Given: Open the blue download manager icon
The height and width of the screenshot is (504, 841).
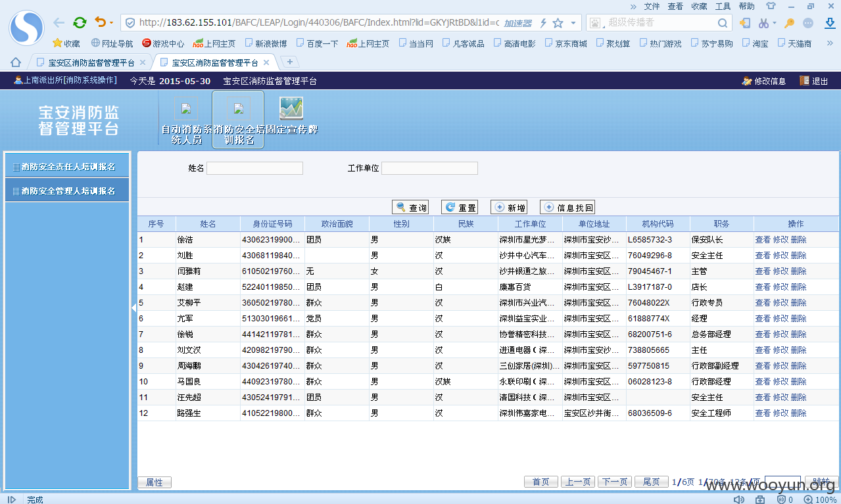Looking at the screenshot, I should pyautogui.click(x=830, y=23).
